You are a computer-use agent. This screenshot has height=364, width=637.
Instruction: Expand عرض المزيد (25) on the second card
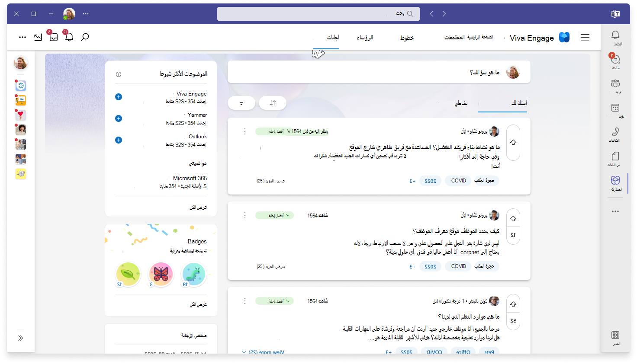click(x=270, y=267)
